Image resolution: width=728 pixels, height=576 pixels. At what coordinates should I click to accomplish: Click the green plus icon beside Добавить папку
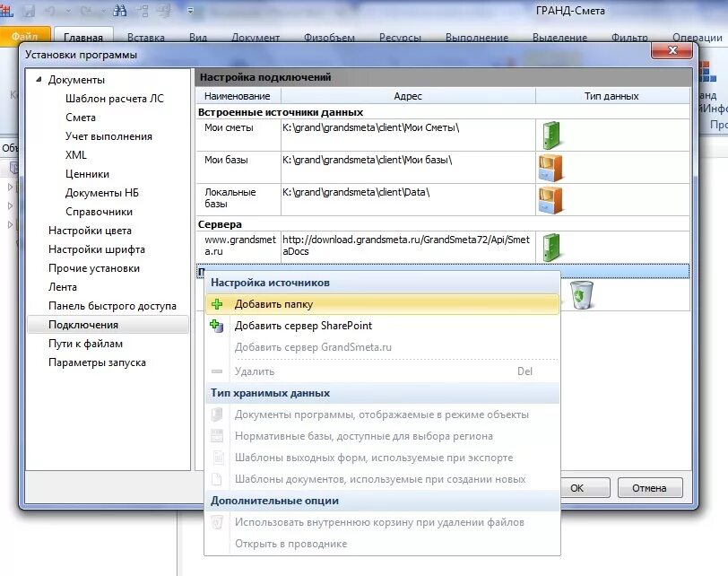click(217, 304)
